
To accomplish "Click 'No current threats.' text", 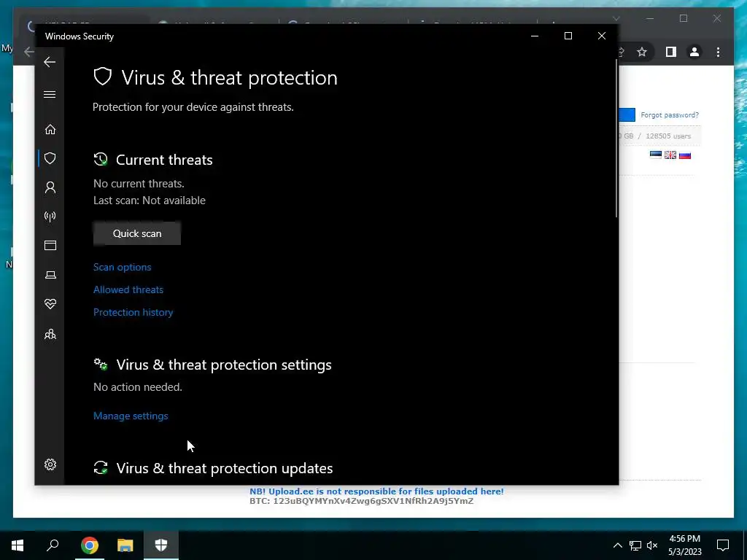I will pyautogui.click(x=139, y=183).
